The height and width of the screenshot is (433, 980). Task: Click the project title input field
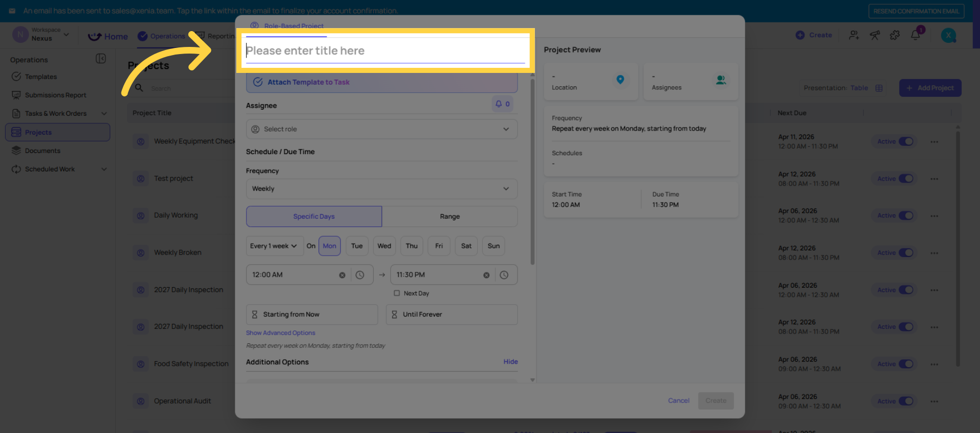(385, 50)
